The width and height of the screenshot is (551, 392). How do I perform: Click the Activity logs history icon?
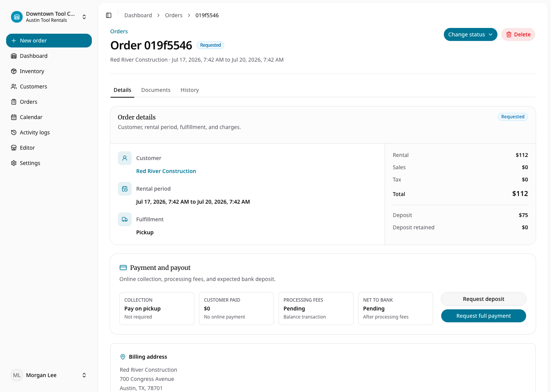[x=14, y=132]
